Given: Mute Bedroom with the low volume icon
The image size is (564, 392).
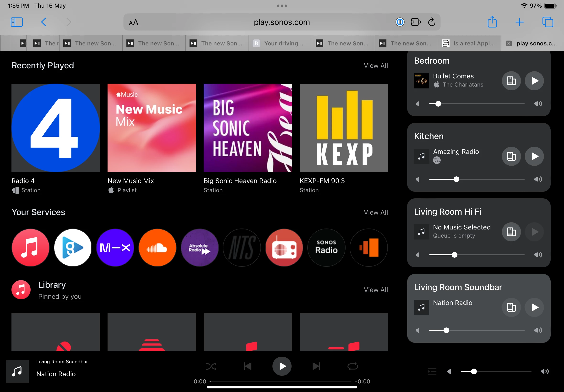Looking at the screenshot, I should click(x=418, y=104).
